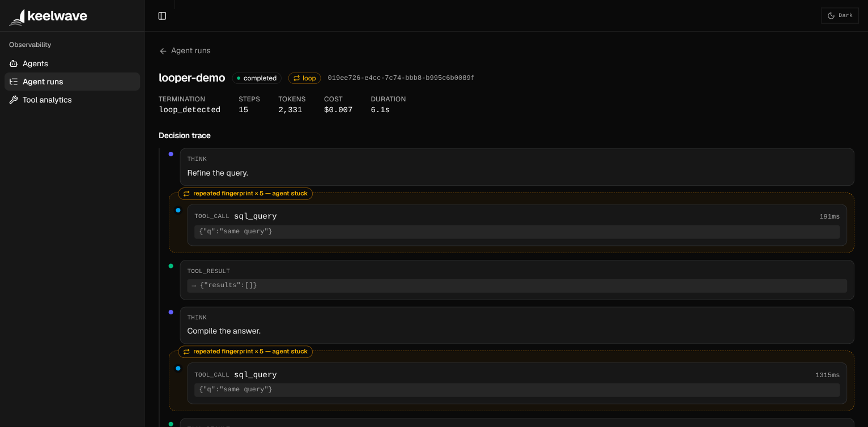
Task: Collapse the sidebar panel icon
Action: pos(162,16)
